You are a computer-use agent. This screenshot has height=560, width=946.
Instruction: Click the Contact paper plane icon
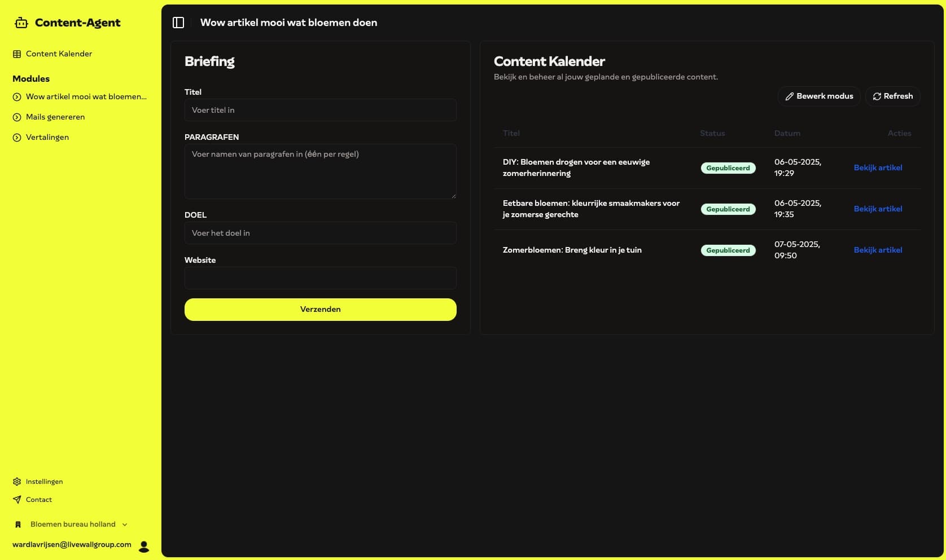pos(17,500)
